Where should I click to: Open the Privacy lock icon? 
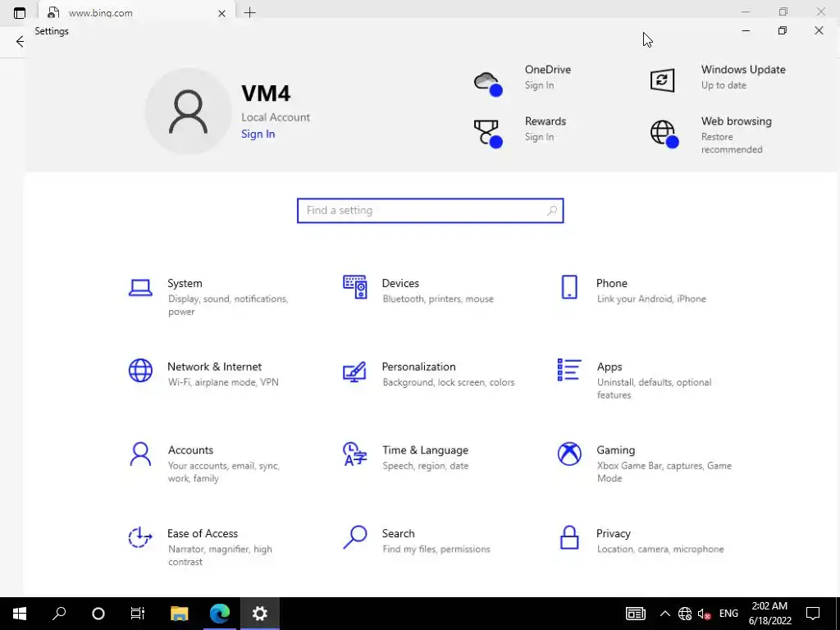tap(569, 537)
